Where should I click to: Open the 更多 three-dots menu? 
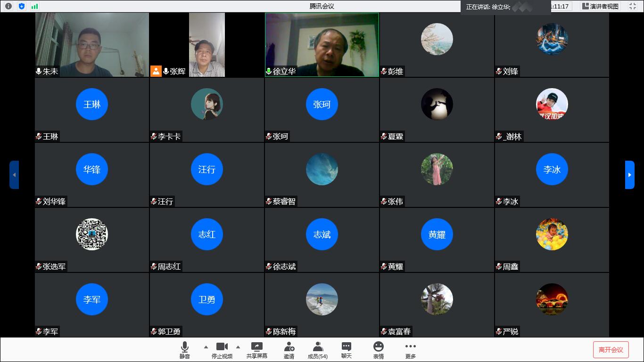pyautogui.click(x=411, y=350)
